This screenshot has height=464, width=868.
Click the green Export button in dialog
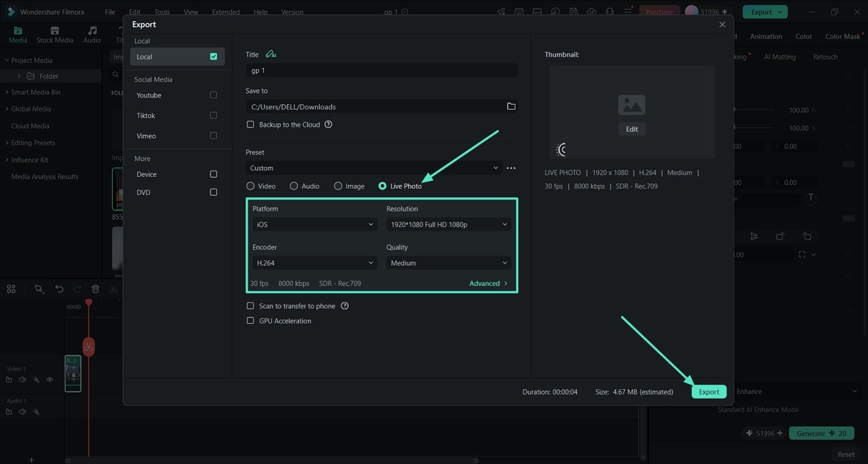tap(708, 392)
